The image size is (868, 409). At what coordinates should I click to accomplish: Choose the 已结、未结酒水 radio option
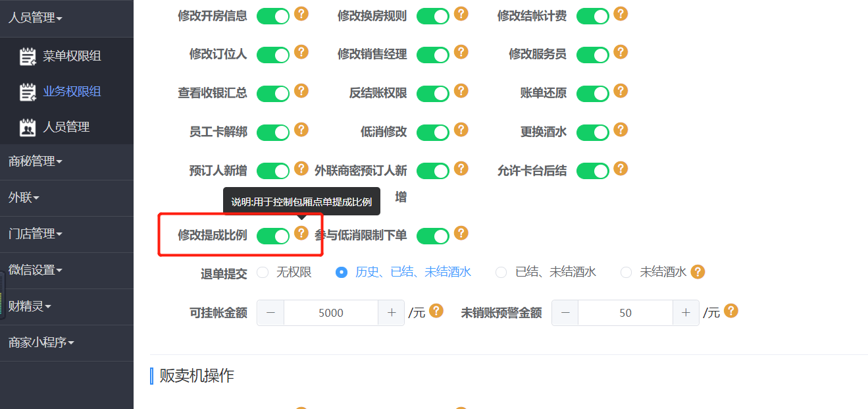click(x=501, y=272)
